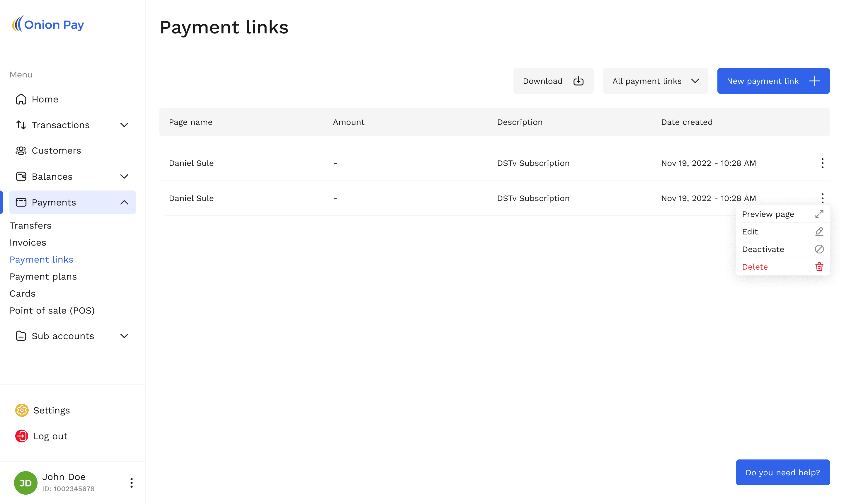Image resolution: width=844 pixels, height=504 pixels.
Task: Click DSTv Subscription in the first row
Action: [x=533, y=163]
